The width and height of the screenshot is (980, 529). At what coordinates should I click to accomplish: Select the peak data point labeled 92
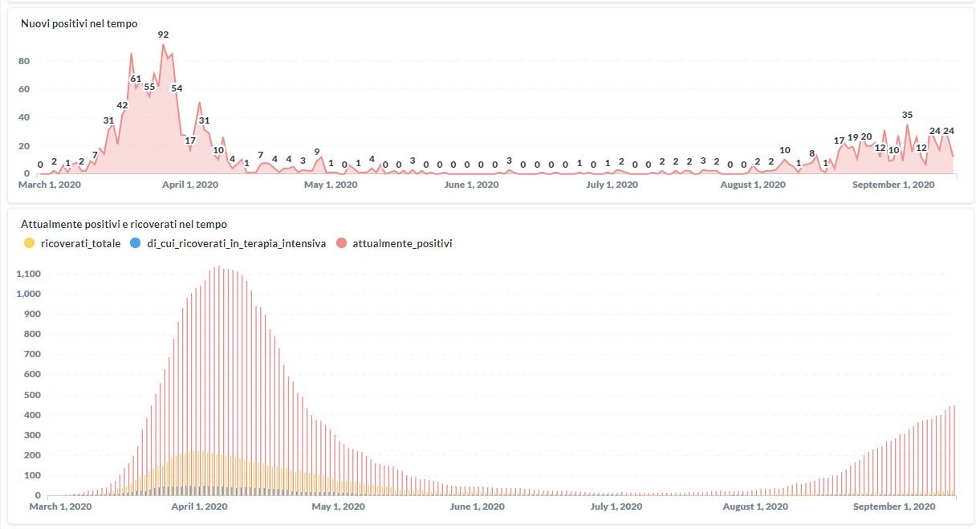[163, 35]
